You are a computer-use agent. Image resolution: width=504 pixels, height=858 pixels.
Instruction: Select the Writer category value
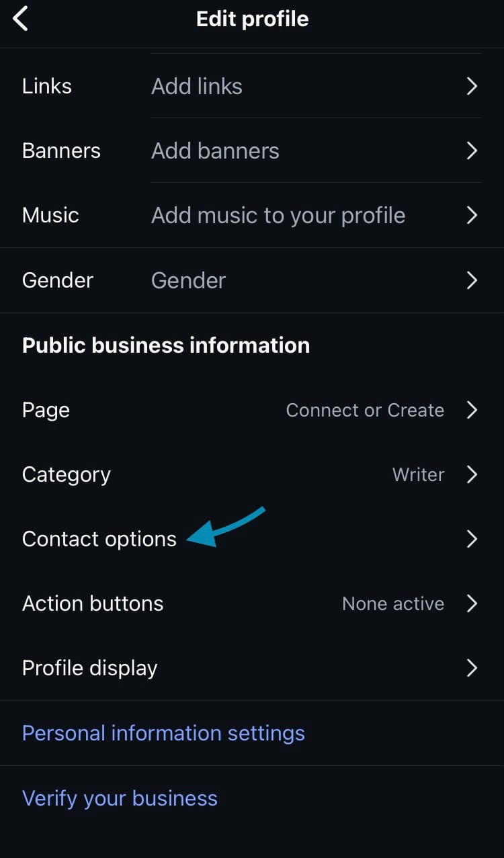click(418, 474)
